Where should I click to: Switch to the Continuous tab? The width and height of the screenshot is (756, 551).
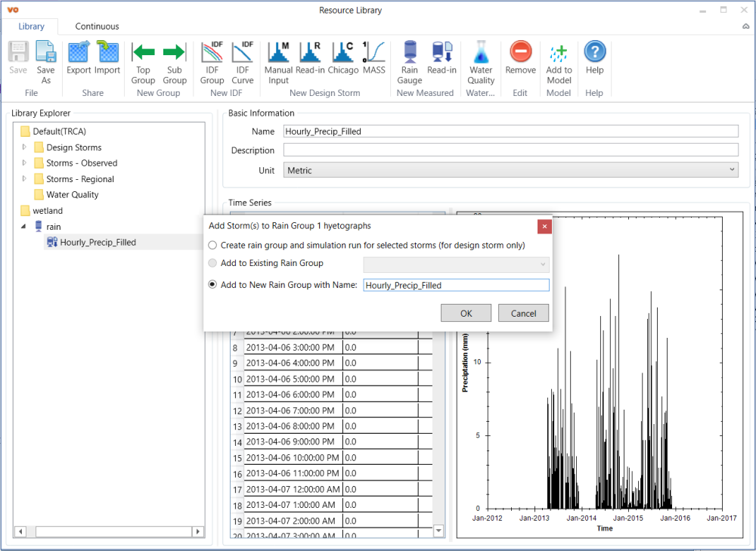tap(97, 26)
